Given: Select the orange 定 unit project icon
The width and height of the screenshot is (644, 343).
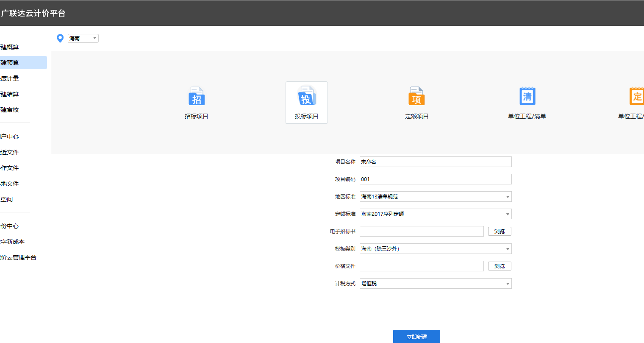Looking at the screenshot, I should pos(637,96).
